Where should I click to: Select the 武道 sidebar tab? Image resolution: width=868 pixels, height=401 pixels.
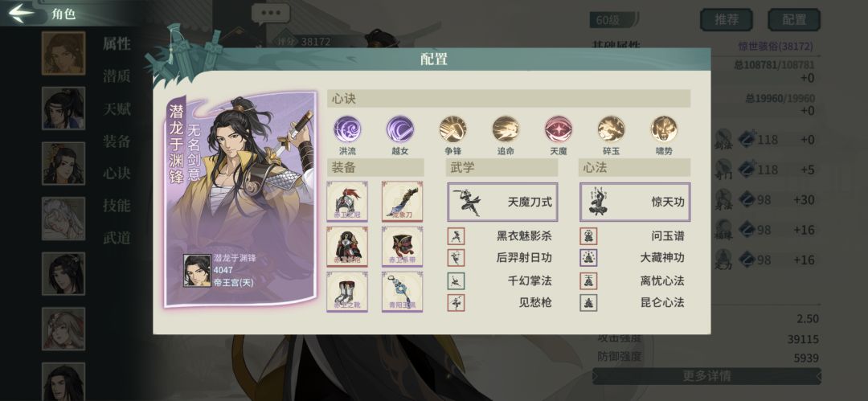pyautogui.click(x=117, y=238)
